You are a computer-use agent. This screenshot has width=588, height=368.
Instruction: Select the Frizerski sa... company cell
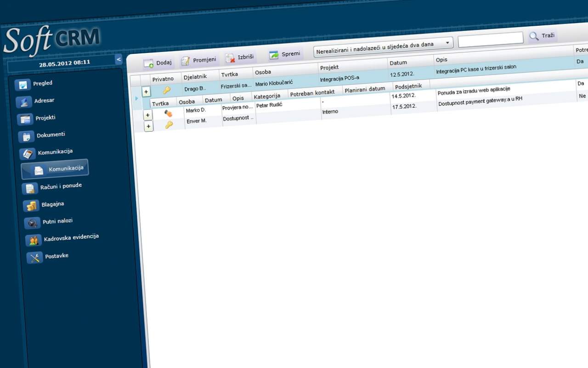236,86
